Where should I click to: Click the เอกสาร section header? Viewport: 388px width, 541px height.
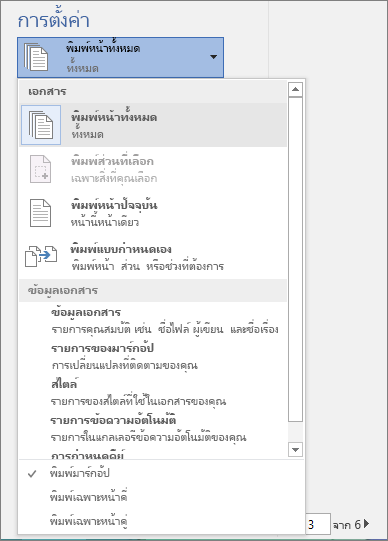(x=153, y=92)
